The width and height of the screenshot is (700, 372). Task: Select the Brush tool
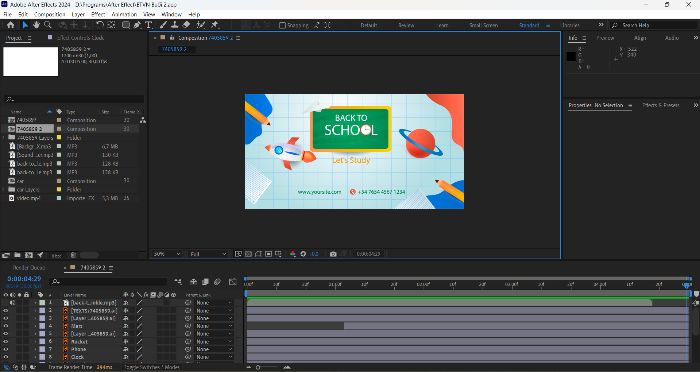(163, 25)
